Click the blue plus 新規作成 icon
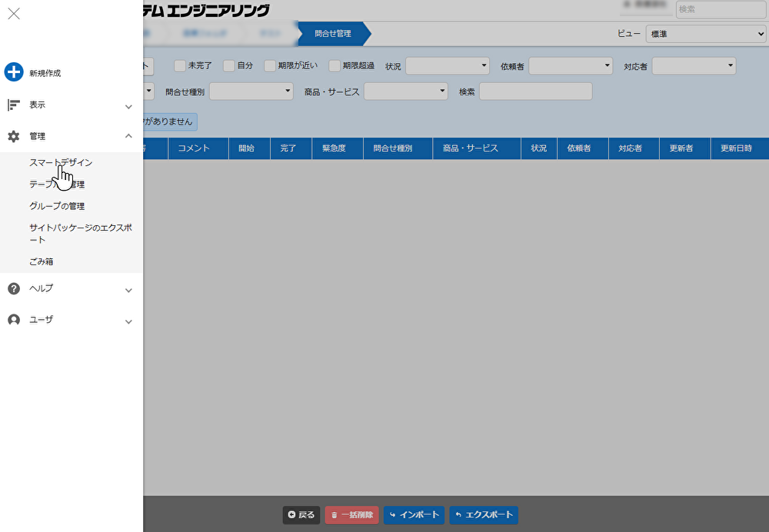 [x=14, y=73]
